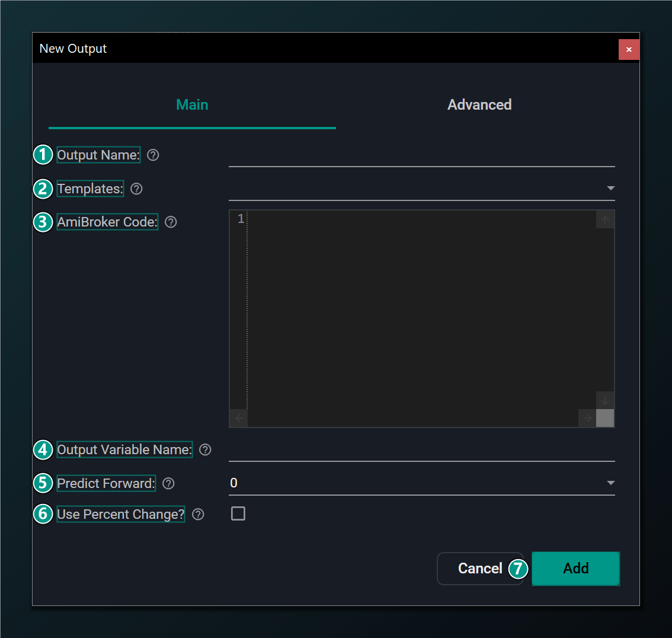Screen dimensions: 672x638
Task: Open the Predict Forward dropdown
Action: [x=611, y=483]
